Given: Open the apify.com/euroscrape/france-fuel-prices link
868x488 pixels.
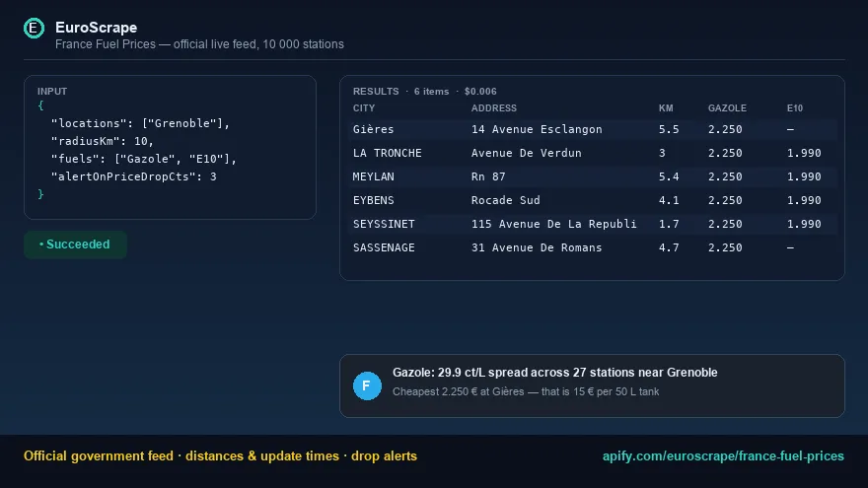Looking at the screenshot, I should pyautogui.click(x=723, y=455).
